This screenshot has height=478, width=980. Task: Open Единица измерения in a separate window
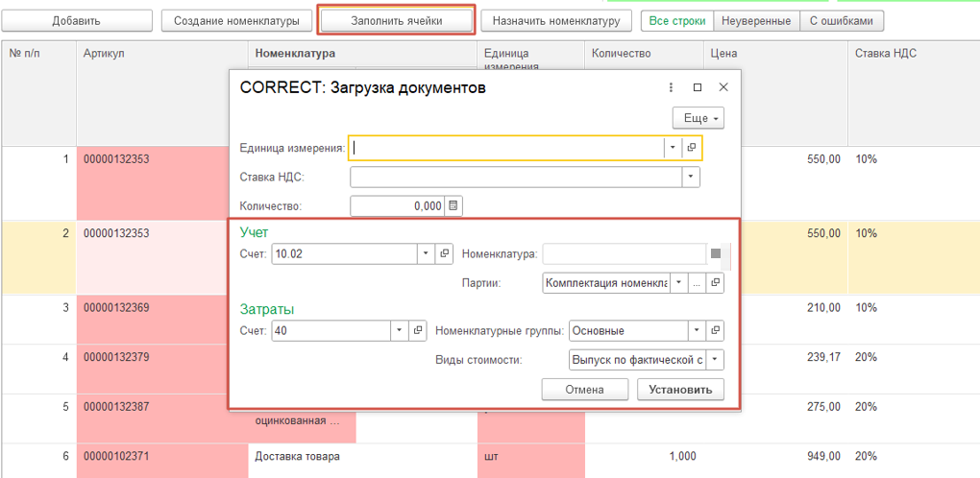(x=691, y=148)
